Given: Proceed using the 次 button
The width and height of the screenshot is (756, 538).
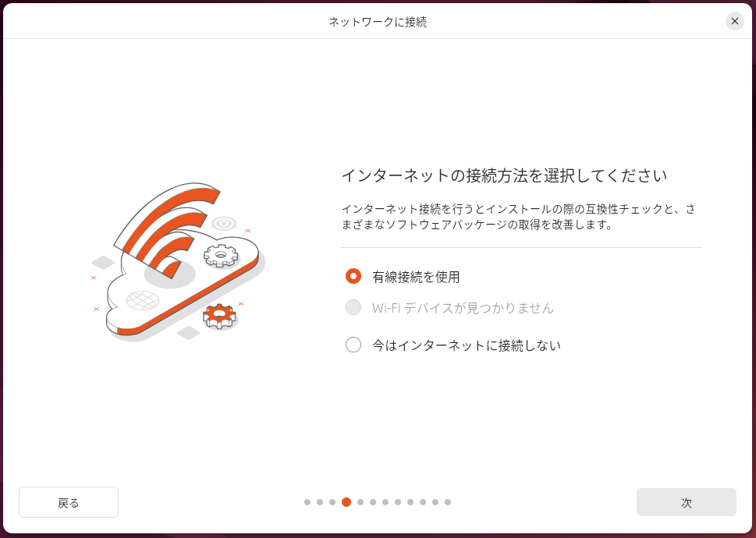Looking at the screenshot, I should pyautogui.click(x=686, y=502).
